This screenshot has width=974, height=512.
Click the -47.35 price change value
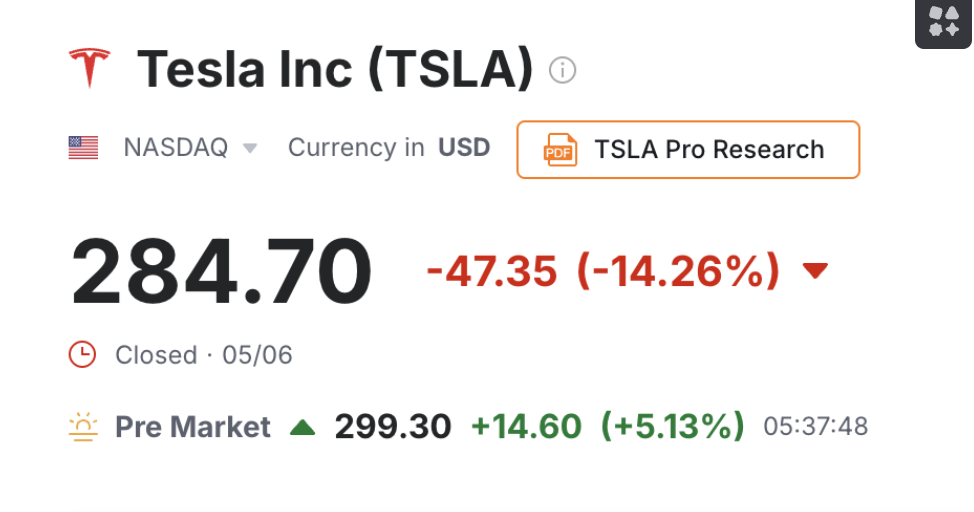[492, 271]
